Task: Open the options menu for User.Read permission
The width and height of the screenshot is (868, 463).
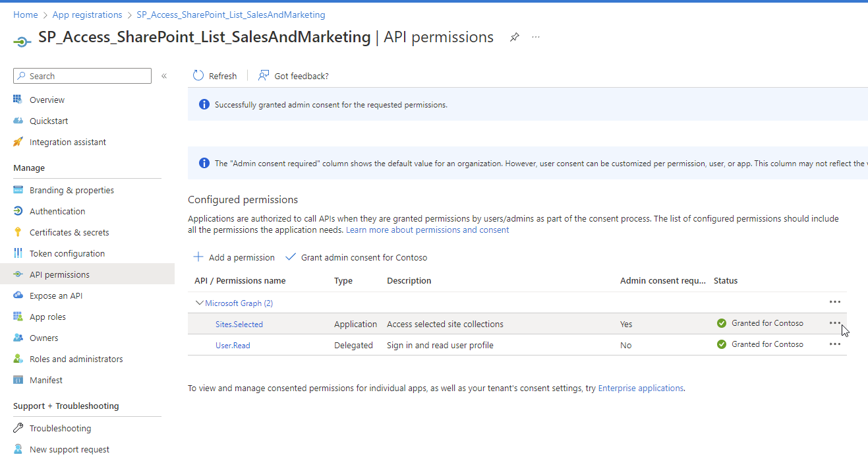Action: [x=834, y=344]
